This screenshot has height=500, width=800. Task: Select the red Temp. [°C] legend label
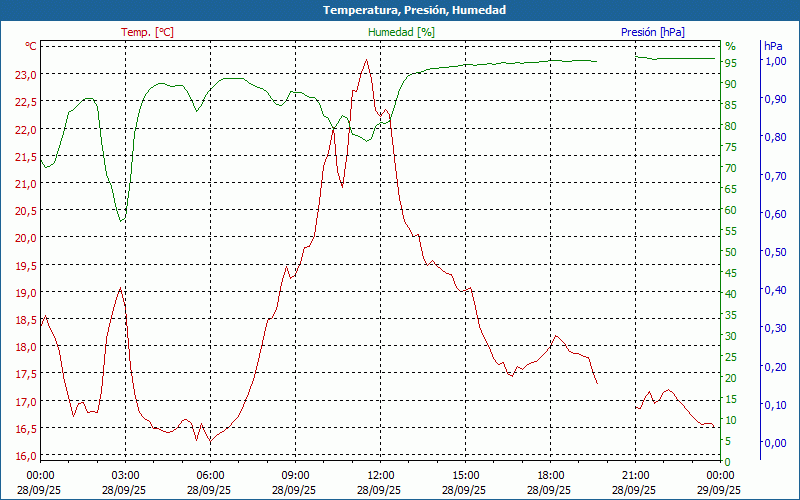tap(147, 32)
